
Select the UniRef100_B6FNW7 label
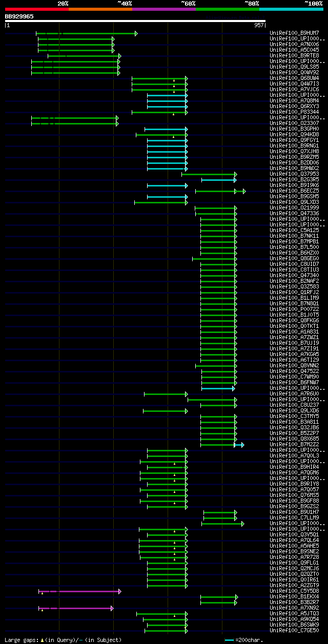(x=294, y=383)
